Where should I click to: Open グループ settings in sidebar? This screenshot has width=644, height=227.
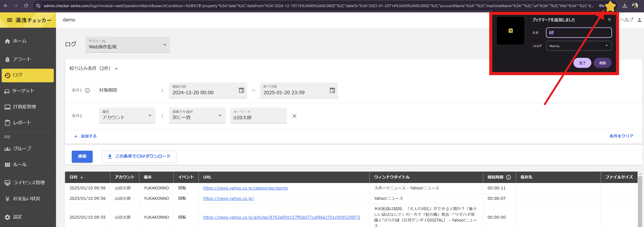coord(28,149)
